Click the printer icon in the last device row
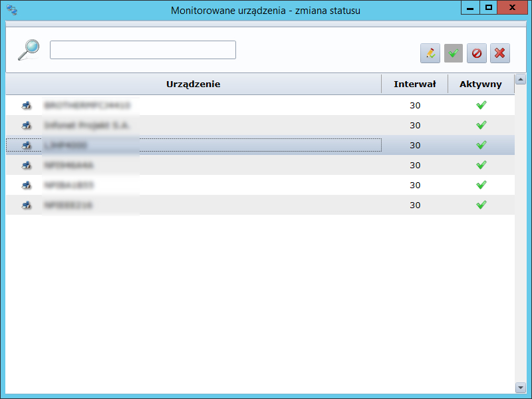The width and height of the screenshot is (532, 399). (27, 205)
